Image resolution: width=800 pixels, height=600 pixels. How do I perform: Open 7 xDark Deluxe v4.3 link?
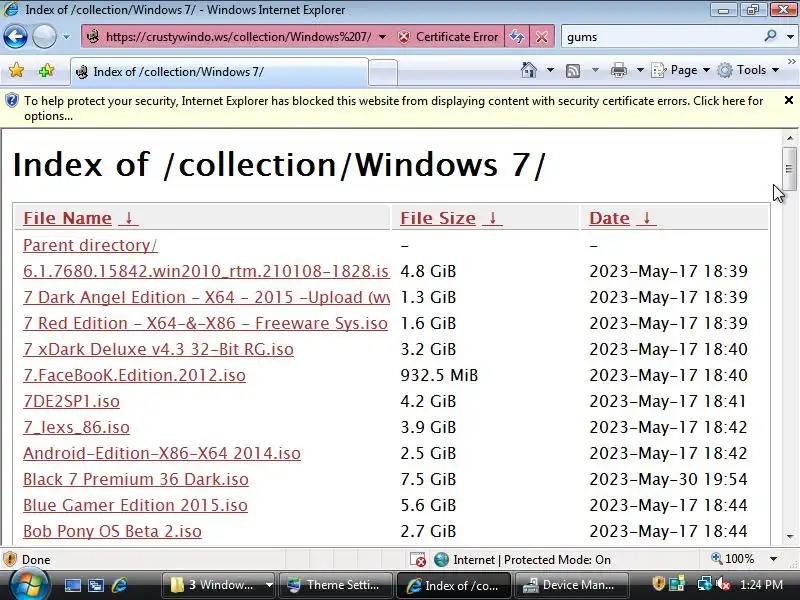158,349
